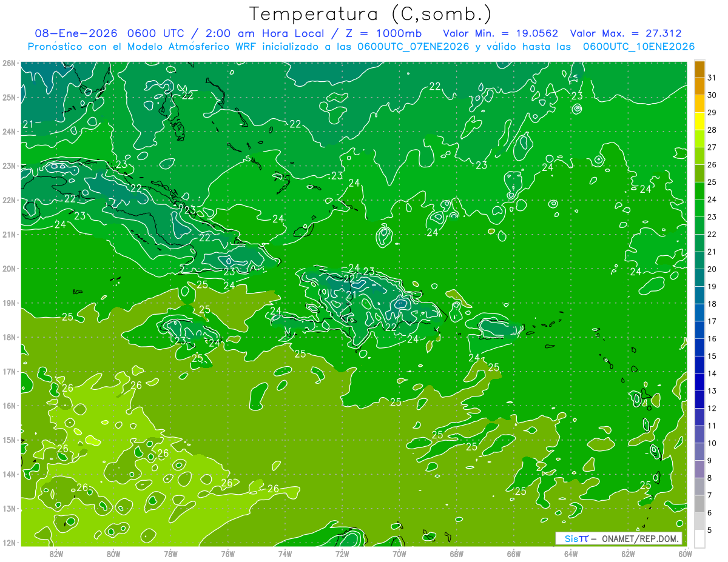The height and width of the screenshot is (562, 728).
Task: Click the "18N" latitude axis label
Action: [x=8, y=337]
